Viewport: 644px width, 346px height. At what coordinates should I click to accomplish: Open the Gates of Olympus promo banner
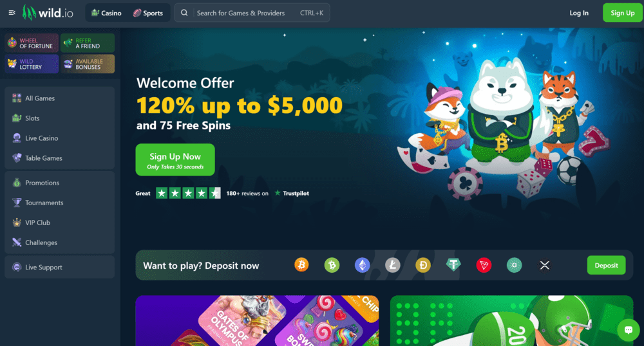pos(257,320)
